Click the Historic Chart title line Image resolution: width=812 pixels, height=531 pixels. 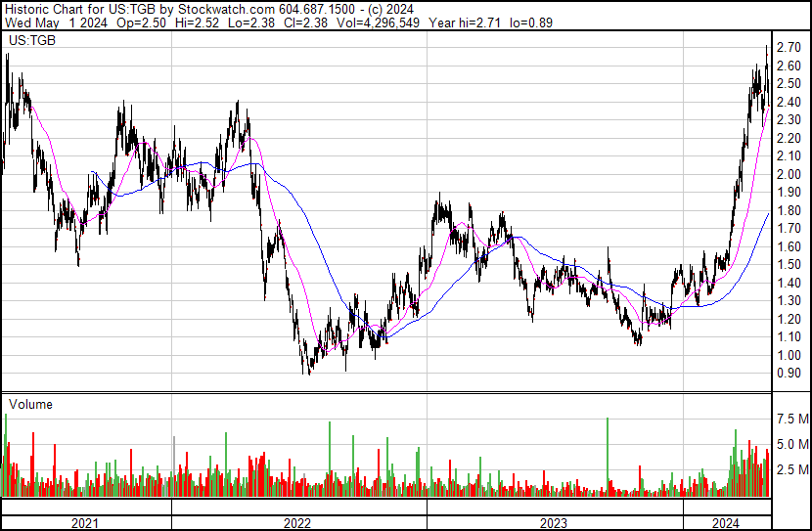pos(209,10)
